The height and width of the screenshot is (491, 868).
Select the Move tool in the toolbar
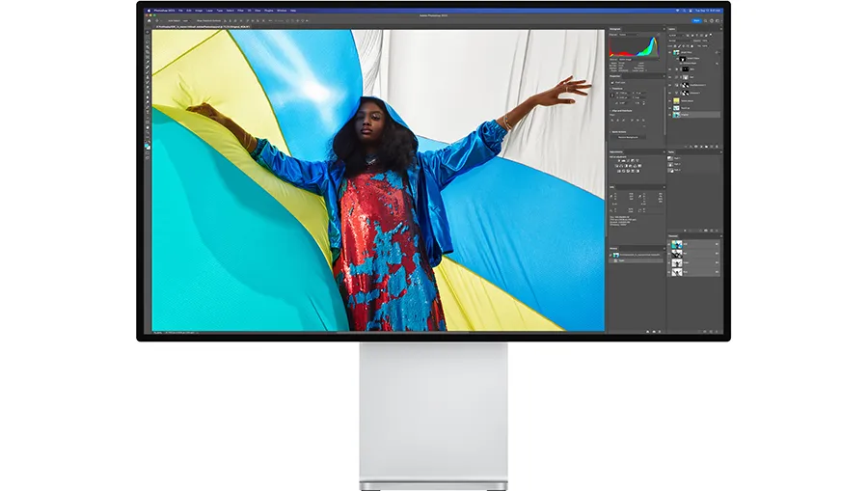(x=148, y=31)
